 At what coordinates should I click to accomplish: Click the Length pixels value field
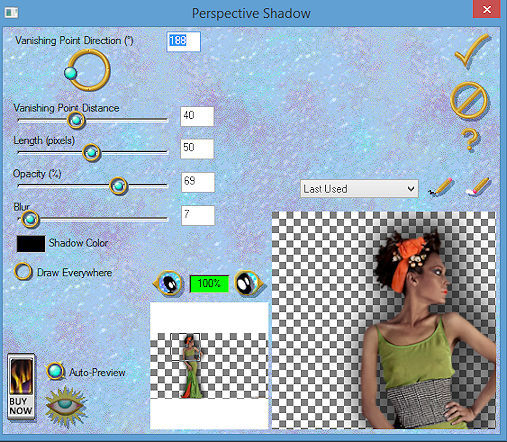click(x=197, y=148)
